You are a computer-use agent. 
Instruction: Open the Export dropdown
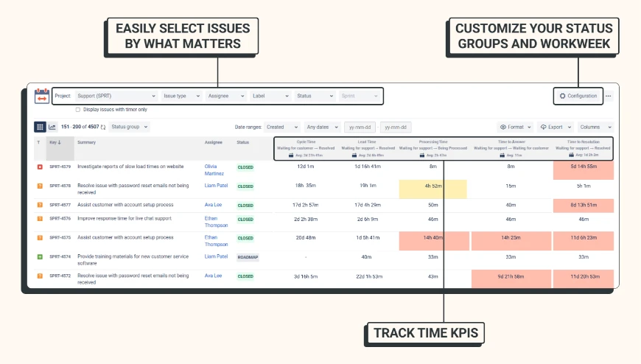pos(555,127)
